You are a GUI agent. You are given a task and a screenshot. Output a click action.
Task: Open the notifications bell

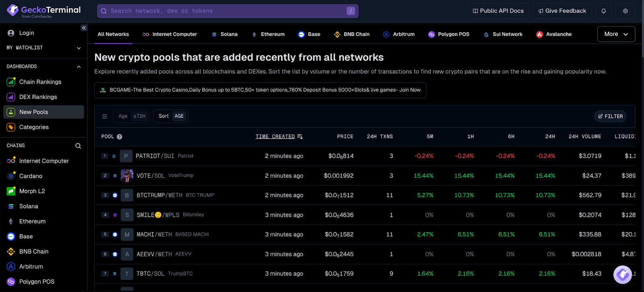603,11
